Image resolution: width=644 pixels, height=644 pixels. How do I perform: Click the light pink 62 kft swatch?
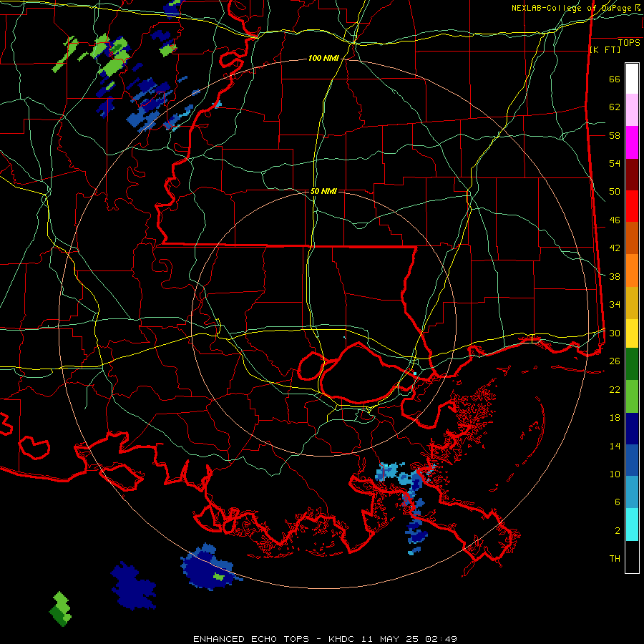click(632, 110)
